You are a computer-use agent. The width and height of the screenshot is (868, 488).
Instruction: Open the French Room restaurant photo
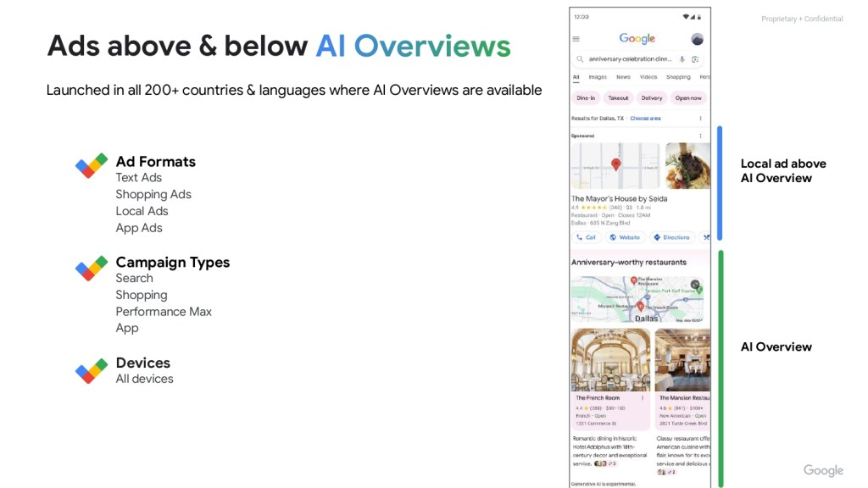point(610,359)
